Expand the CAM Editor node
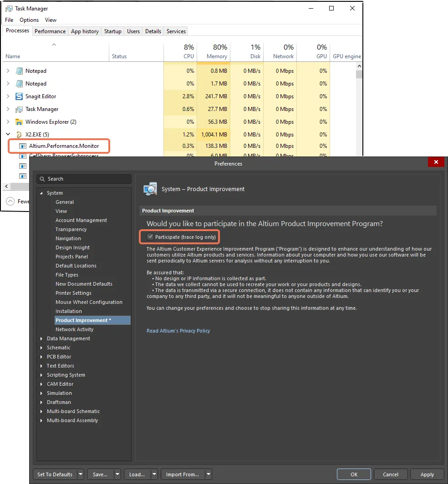Screen dimensions: 448x484 tap(41, 384)
